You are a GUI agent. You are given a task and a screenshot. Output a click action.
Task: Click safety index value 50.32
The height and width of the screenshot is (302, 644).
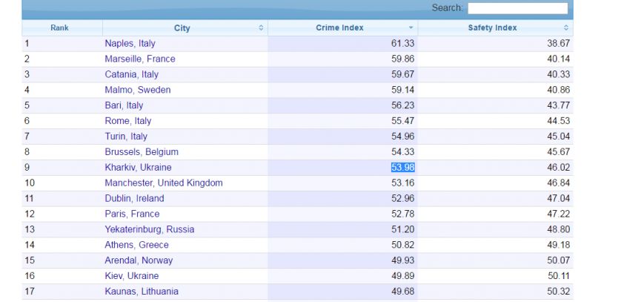pyautogui.click(x=559, y=292)
